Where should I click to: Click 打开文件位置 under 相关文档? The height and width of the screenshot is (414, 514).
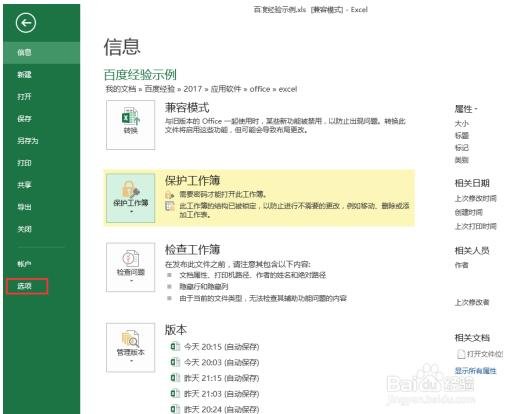[x=485, y=354]
